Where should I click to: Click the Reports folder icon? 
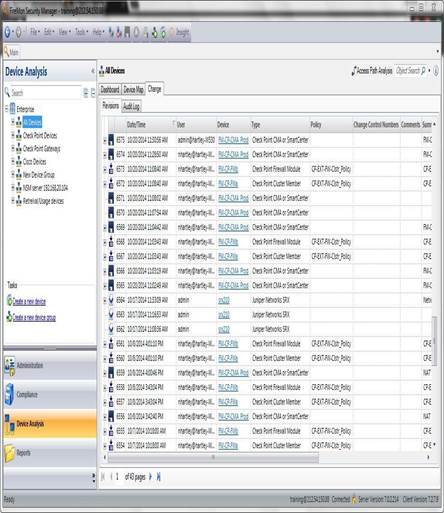(x=10, y=453)
